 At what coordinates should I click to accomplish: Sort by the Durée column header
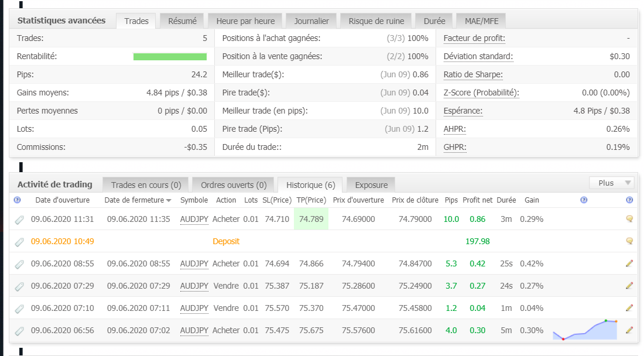point(506,200)
